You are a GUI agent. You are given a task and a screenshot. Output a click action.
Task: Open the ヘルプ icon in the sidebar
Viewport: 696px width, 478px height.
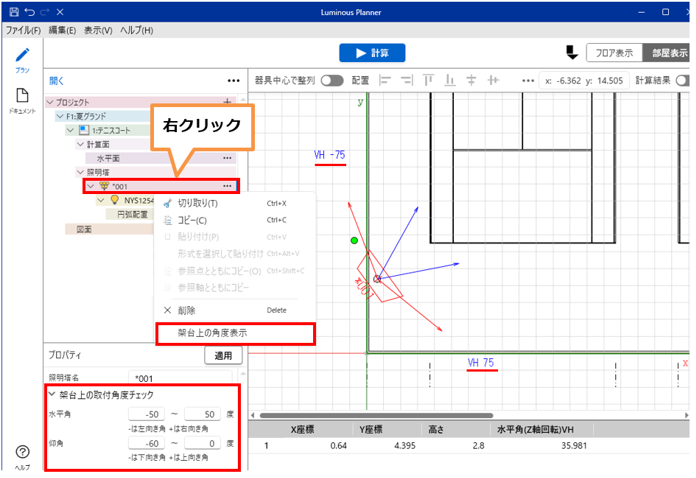pyautogui.click(x=22, y=456)
